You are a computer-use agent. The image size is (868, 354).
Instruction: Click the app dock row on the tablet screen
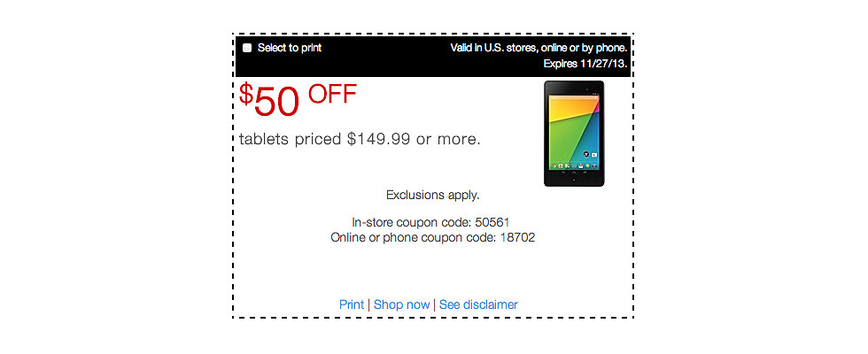[573, 165]
